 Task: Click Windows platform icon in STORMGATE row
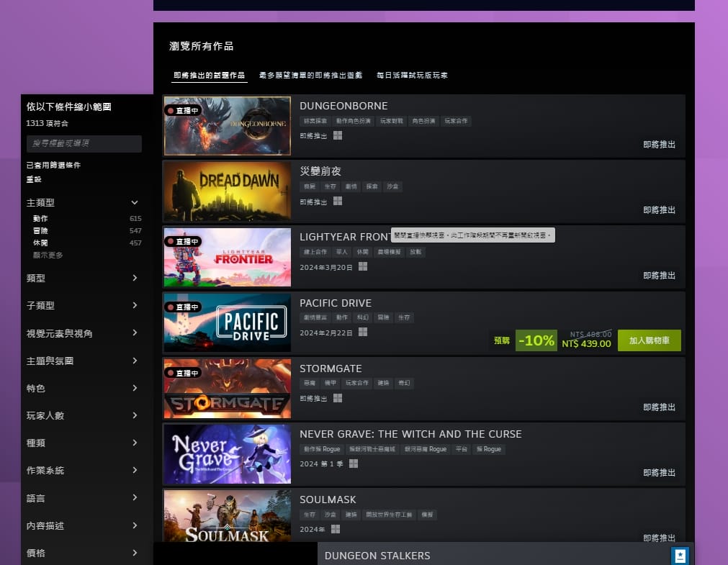(x=338, y=398)
